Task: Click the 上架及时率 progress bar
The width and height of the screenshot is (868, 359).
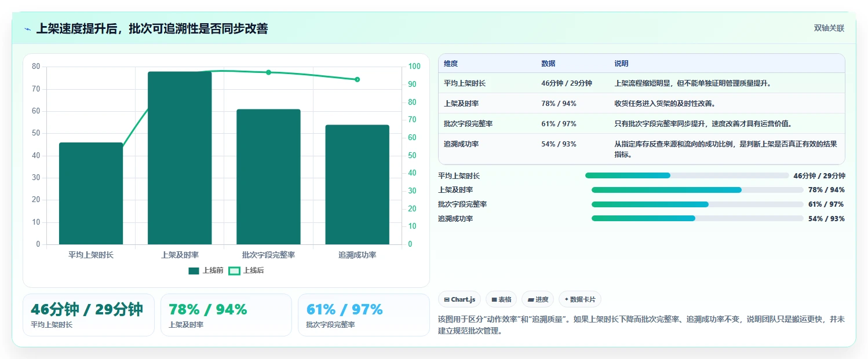Action: (697, 190)
